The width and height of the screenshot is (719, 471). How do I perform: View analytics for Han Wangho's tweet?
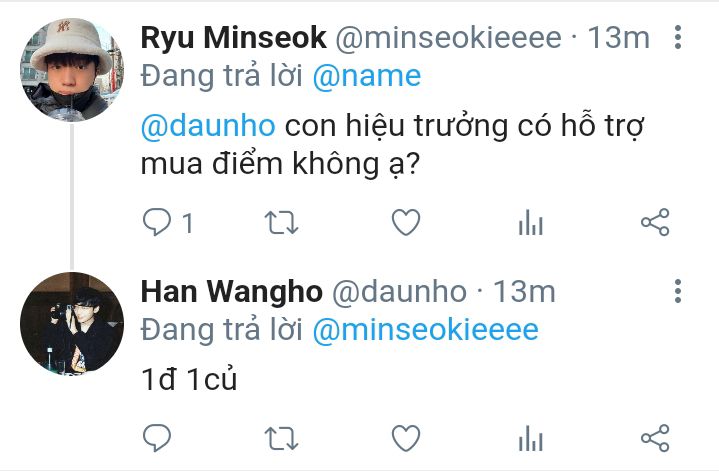click(x=531, y=438)
